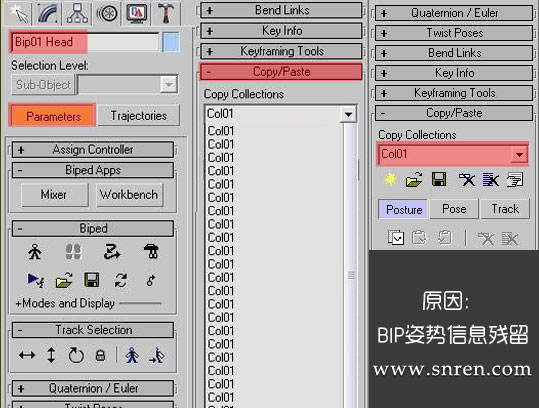539x408 pixels.
Task: Toggle the Lock COM Keying padlock
Action: click(100, 355)
